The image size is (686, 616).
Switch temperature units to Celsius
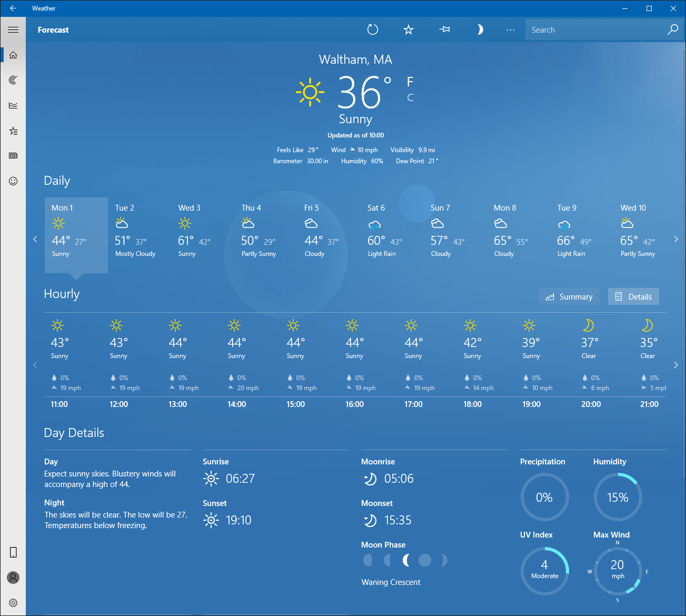[410, 97]
